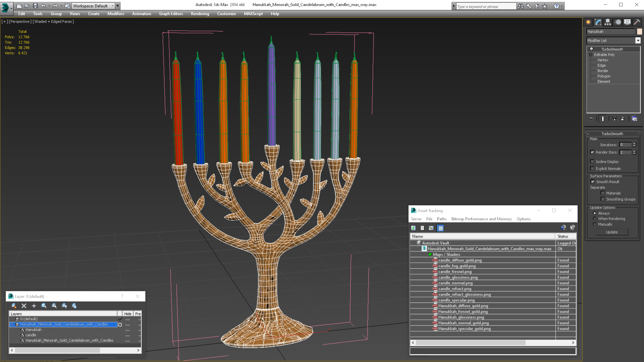
Task: Click the Update button in TurboSmooth
Action: [612, 232]
